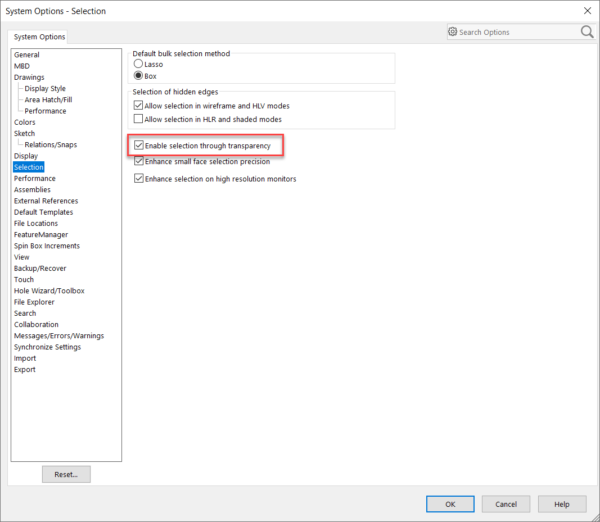Viewport: 600px width, 522px height.
Task: Open File Locations options
Action: pos(36,223)
